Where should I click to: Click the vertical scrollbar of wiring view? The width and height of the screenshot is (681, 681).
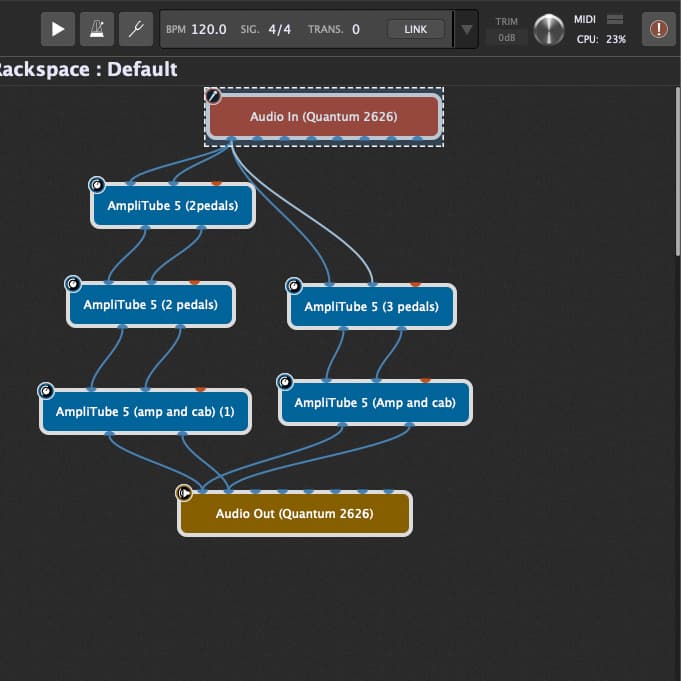678,172
